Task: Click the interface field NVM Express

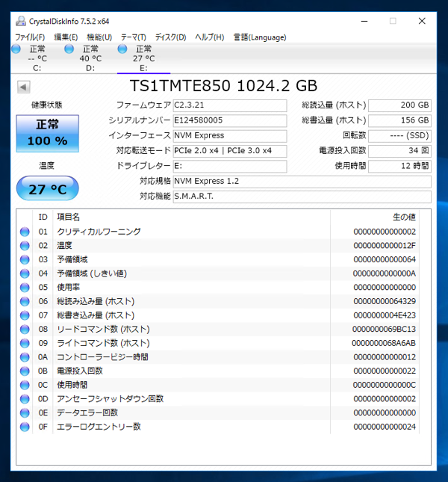Action: [x=230, y=135]
